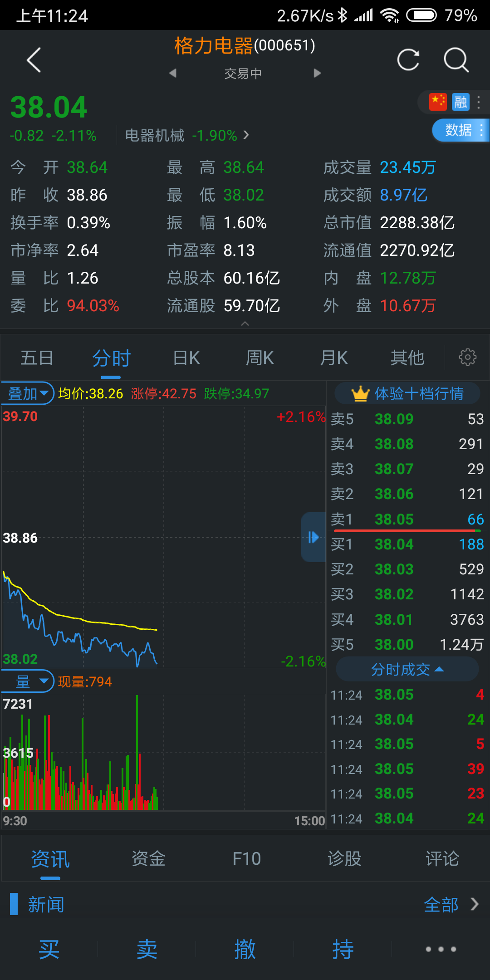Go to next stock arrow
The image size is (490, 980).
[317, 73]
